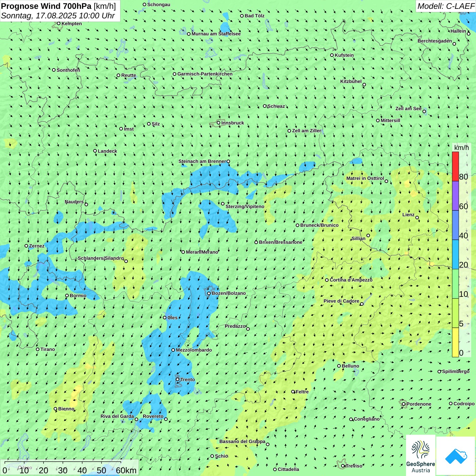Click the Kufstein location dot
This screenshot has height=476, width=476.
coord(332,55)
